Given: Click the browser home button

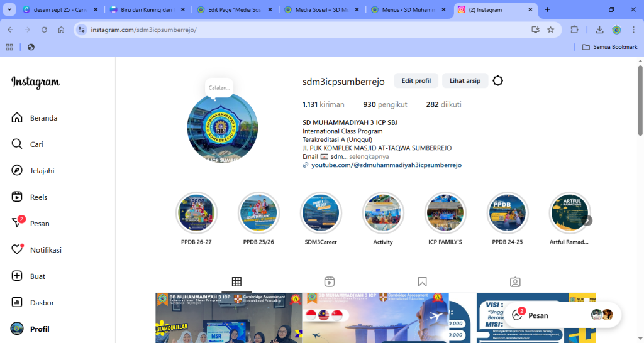Looking at the screenshot, I should tap(61, 30).
